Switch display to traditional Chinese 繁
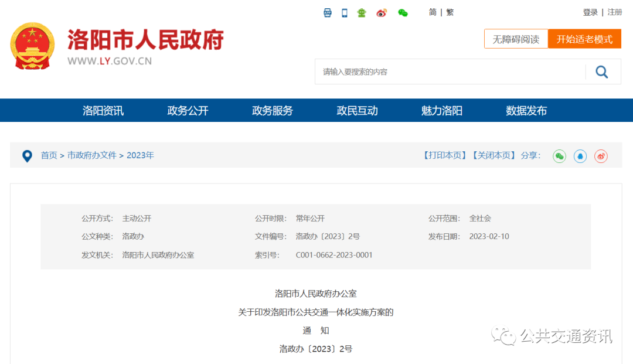The width and height of the screenshot is (633, 364). tap(450, 12)
